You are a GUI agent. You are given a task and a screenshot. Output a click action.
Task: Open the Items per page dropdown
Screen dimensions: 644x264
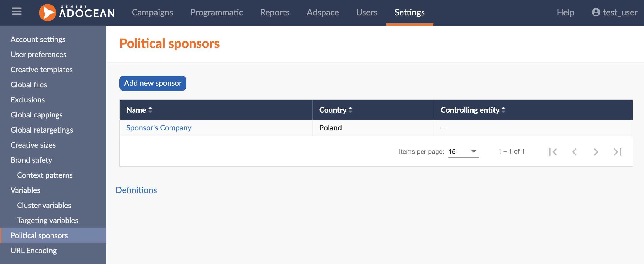coord(463,152)
